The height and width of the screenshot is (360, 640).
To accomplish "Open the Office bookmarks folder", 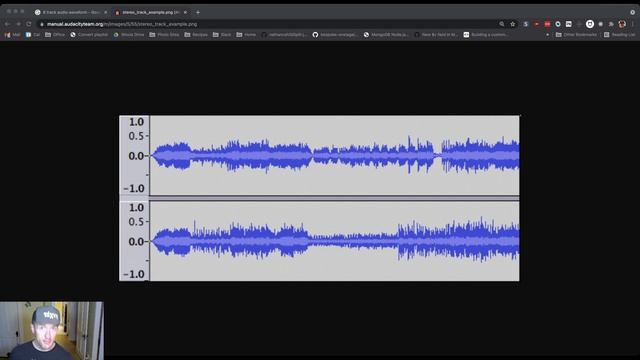I will pos(55,35).
